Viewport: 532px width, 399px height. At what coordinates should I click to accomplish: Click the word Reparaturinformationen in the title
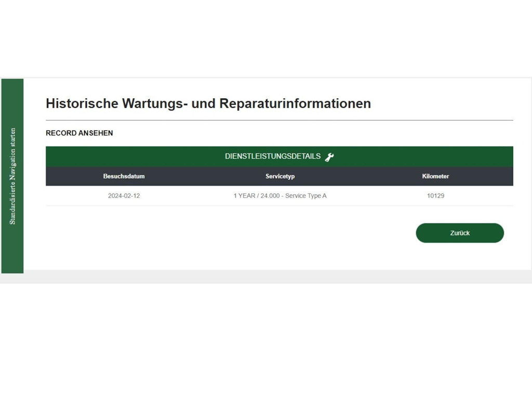pyautogui.click(x=295, y=103)
